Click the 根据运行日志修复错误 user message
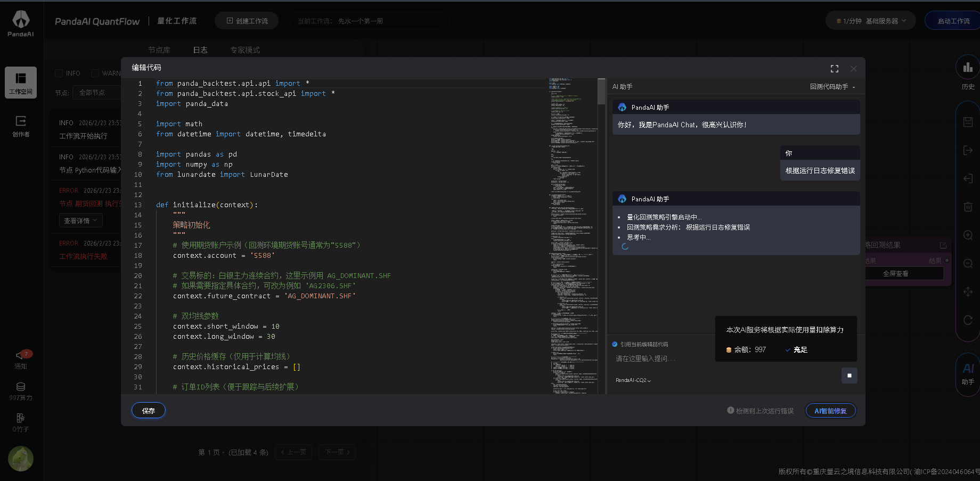The image size is (980, 481). 820,170
